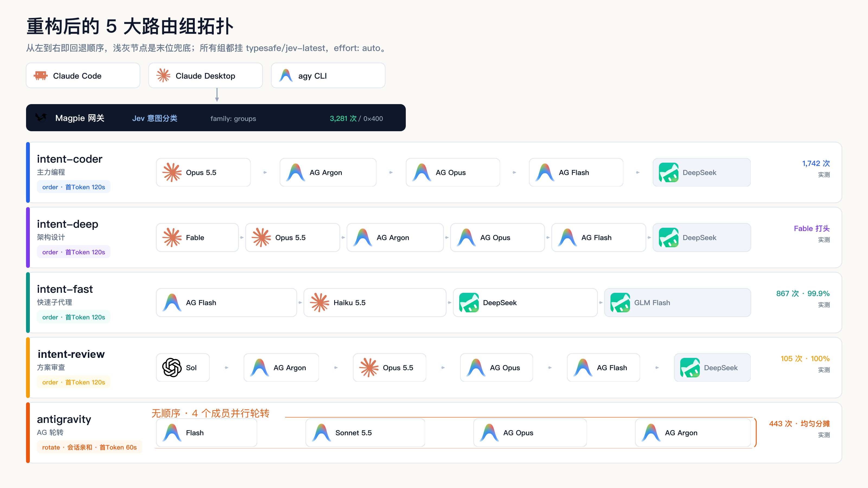Select the Claude Code client card
Viewport: 868px width, 488px height.
tap(83, 75)
